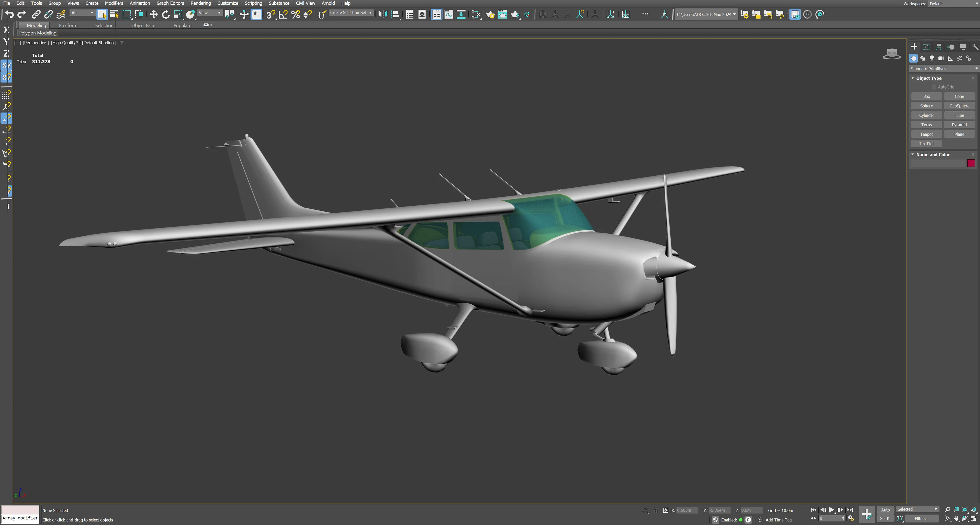
Task: Click the Align tool icon
Action: (395, 15)
